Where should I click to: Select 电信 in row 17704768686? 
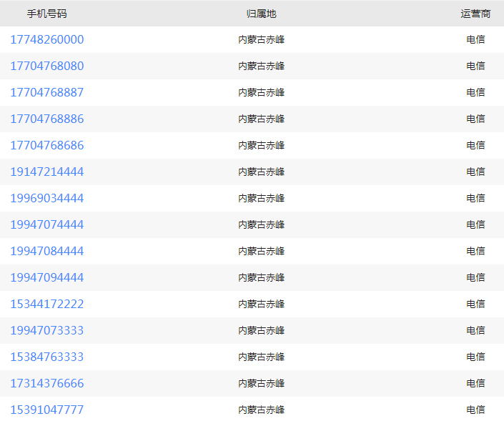pyautogui.click(x=475, y=145)
